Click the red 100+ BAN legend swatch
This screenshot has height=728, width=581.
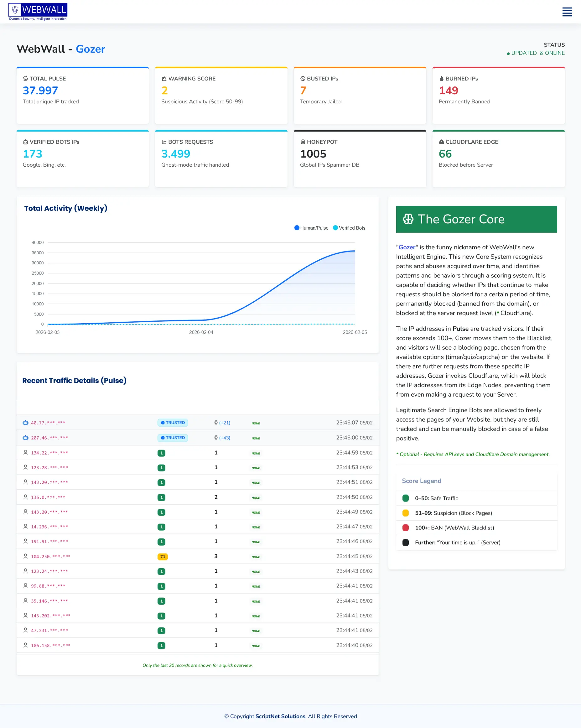[405, 528]
